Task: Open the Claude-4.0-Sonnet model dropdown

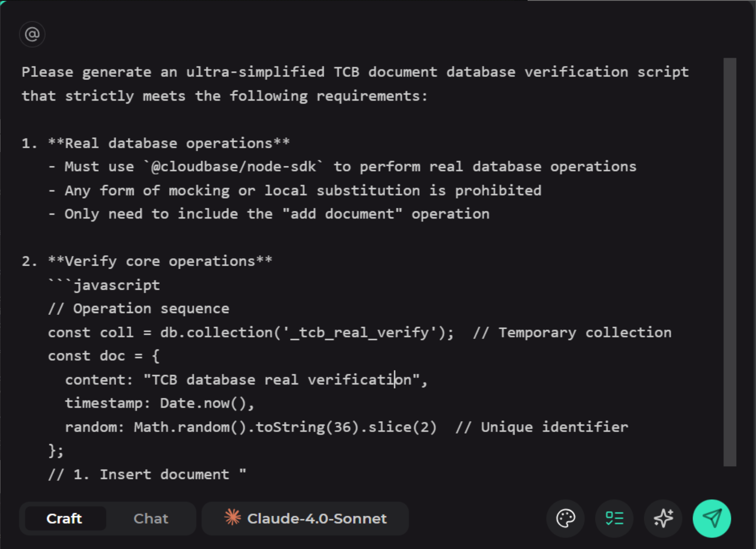Action: click(317, 518)
